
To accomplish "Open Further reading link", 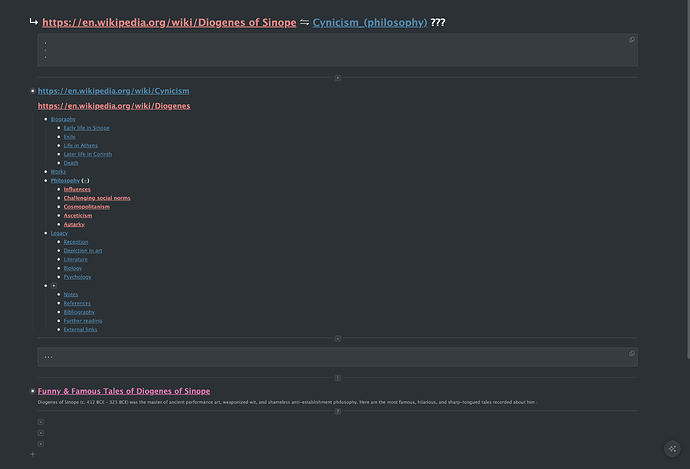I will point(83,321).
